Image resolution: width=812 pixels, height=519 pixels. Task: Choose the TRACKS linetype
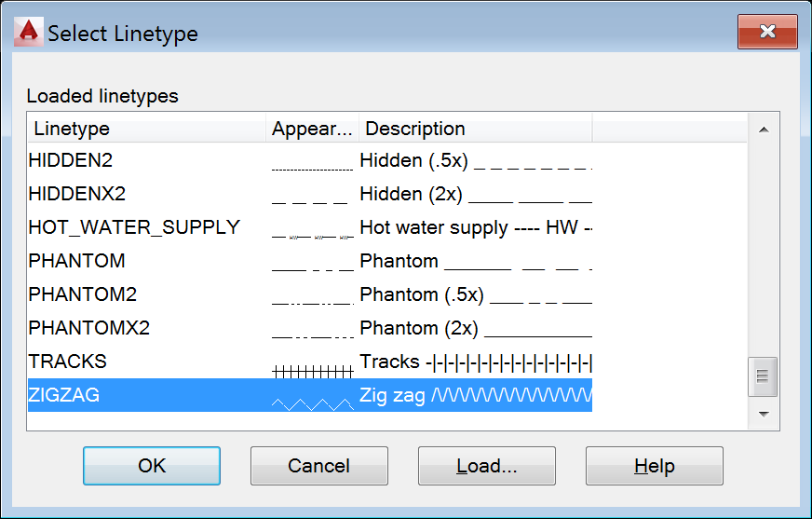click(x=68, y=362)
